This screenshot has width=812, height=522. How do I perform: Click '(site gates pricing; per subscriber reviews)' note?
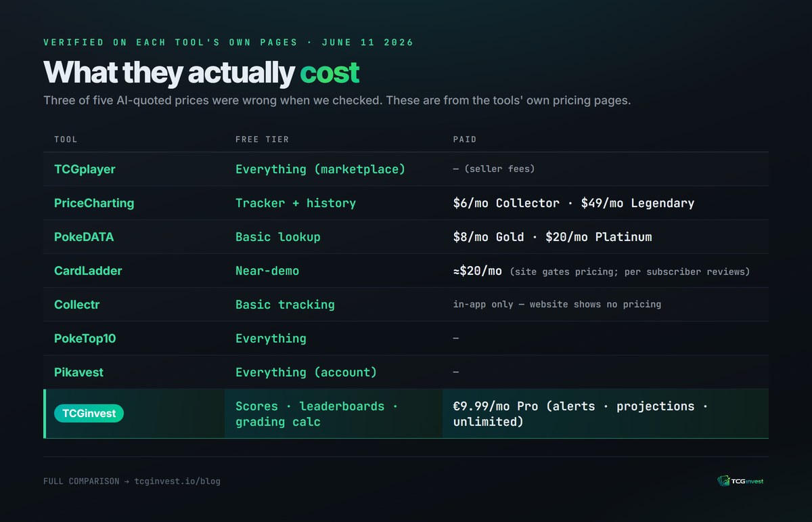630,271
